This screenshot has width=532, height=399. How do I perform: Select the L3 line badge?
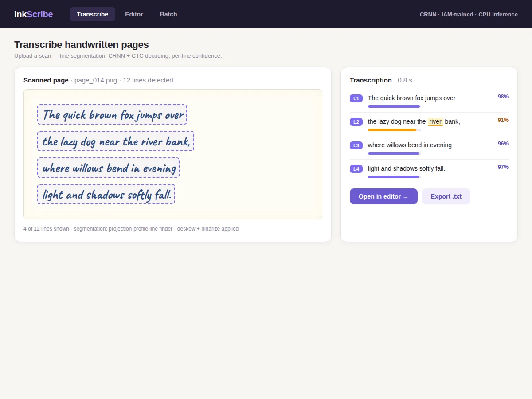(356, 145)
